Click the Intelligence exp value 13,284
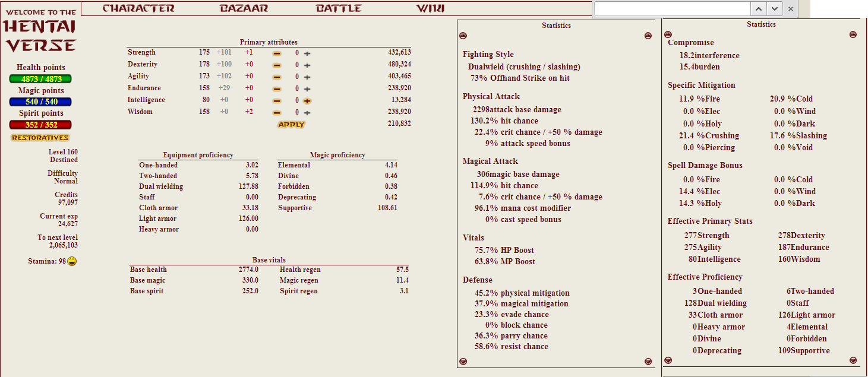 [x=401, y=100]
